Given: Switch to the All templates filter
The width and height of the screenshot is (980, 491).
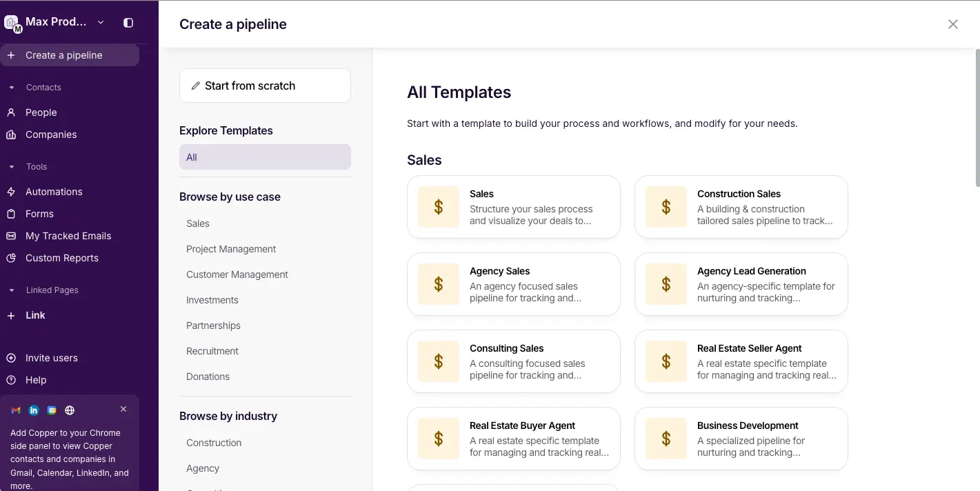Looking at the screenshot, I should (x=265, y=157).
